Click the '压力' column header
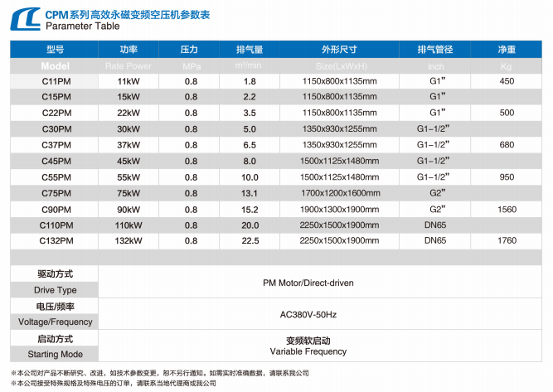 pyautogui.click(x=189, y=50)
